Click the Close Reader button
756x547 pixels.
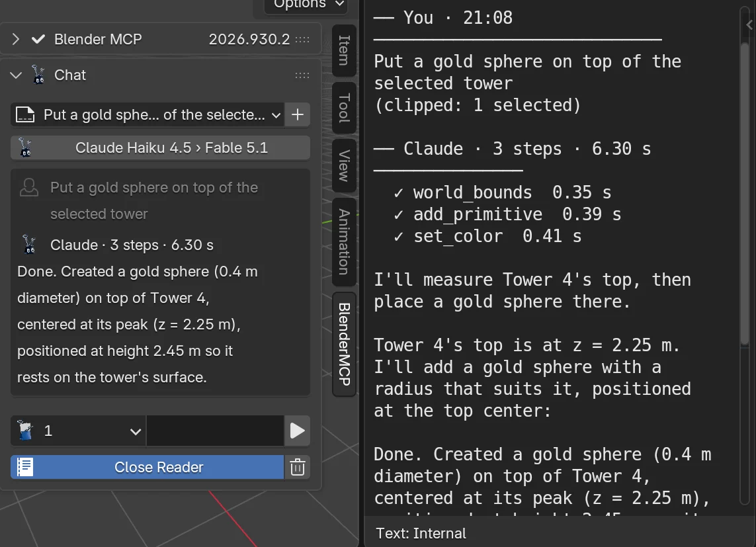tap(147, 467)
